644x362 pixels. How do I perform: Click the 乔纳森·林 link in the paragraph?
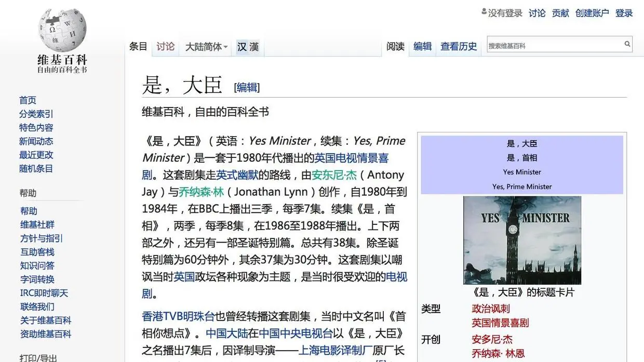[202, 192]
